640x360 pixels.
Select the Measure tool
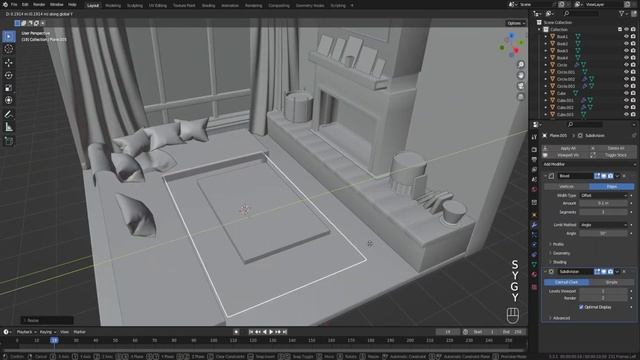pyautogui.click(x=9, y=127)
